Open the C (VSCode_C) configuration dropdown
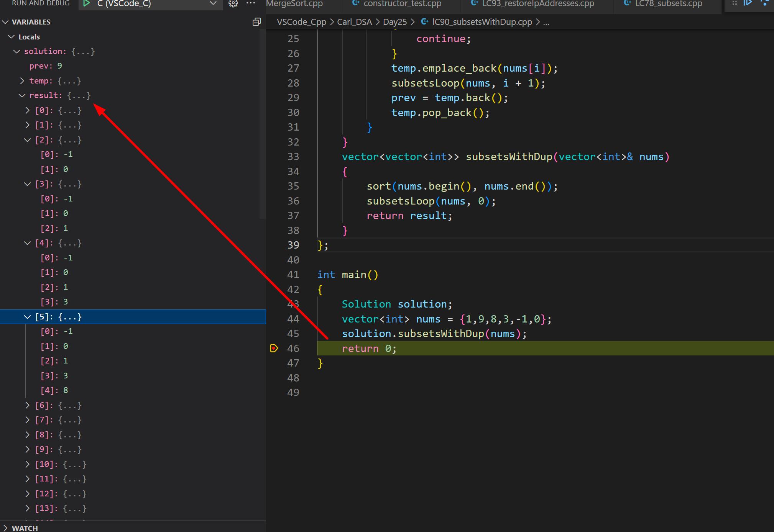The width and height of the screenshot is (774, 532). tap(213, 3)
